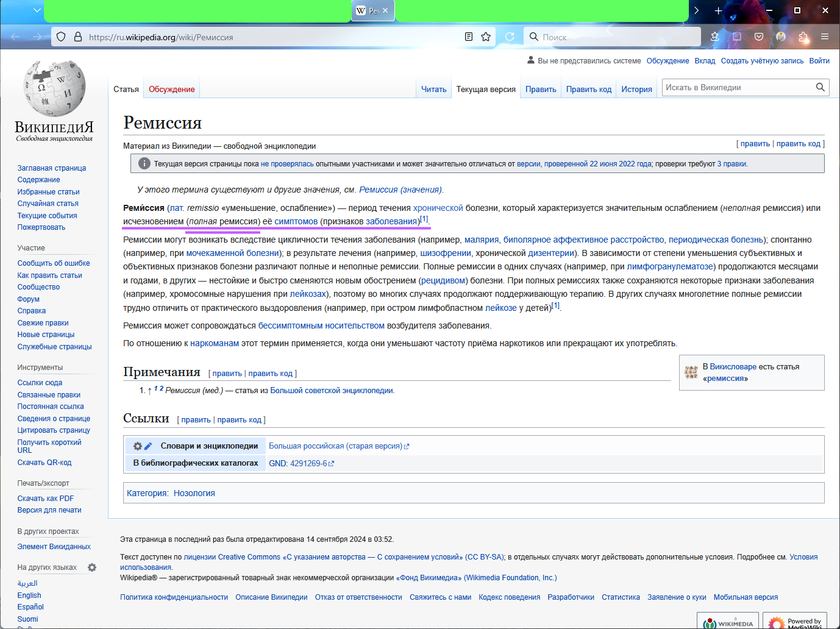Viewport: 840px width, 629px height.
Task: Go forward with the browser forward arrow
Action: point(37,37)
